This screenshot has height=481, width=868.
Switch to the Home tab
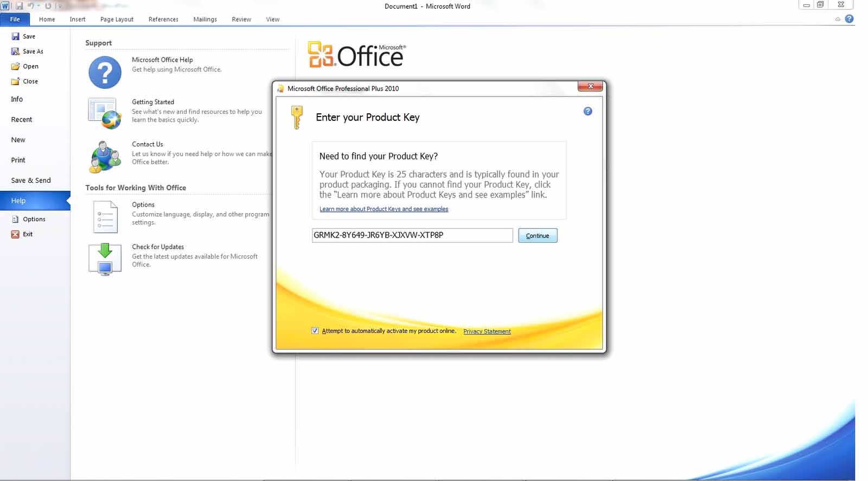coord(47,19)
